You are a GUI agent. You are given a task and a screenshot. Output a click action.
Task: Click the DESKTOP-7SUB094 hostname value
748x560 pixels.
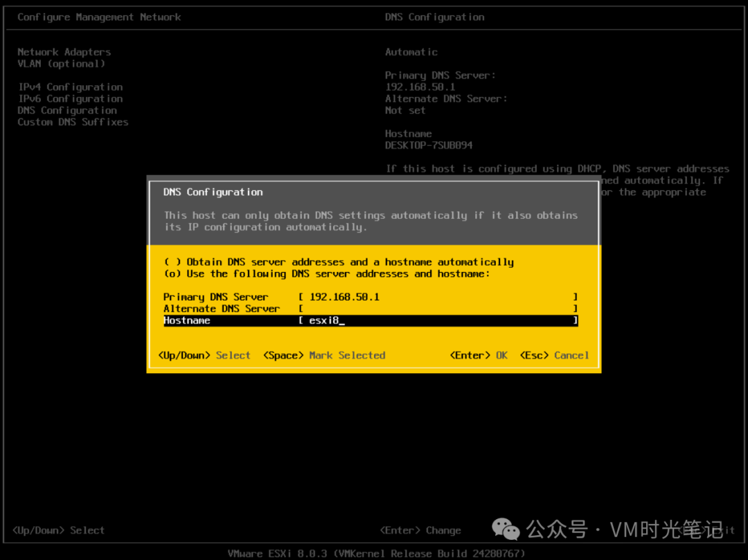pyautogui.click(x=429, y=145)
